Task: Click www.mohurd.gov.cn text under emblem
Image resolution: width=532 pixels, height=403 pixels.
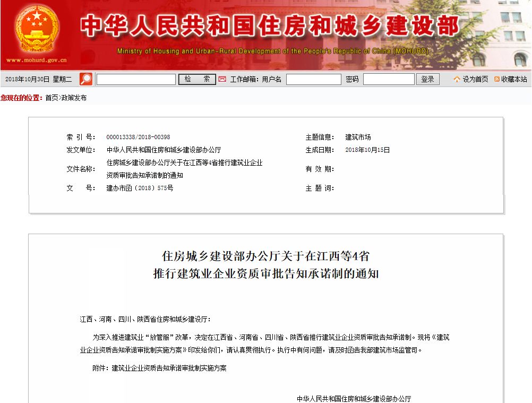Action: point(37,60)
